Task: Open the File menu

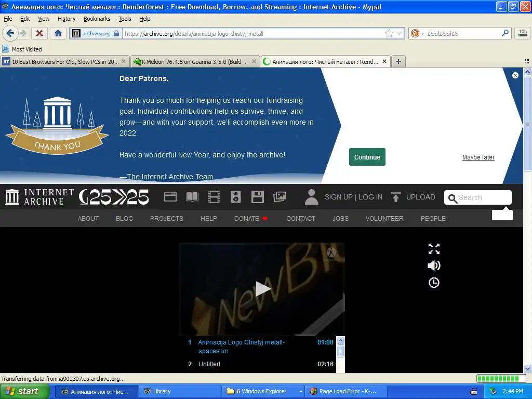Action: [8, 19]
